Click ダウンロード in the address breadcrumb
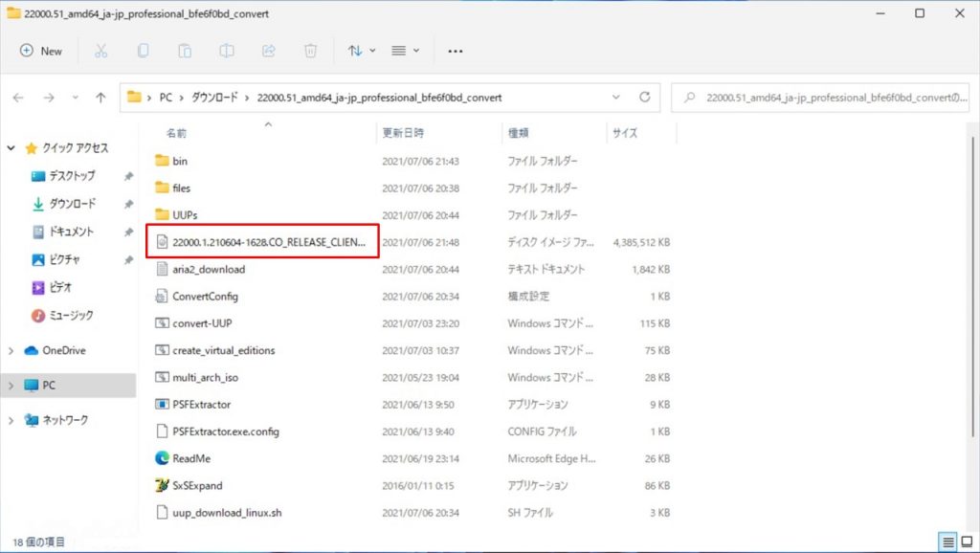 click(x=214, y=98)
